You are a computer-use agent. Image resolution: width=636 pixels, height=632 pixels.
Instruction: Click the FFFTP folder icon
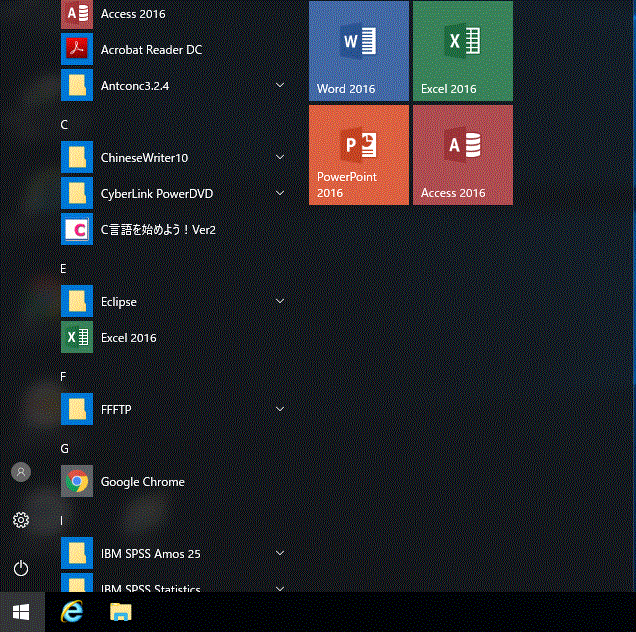click(77, 409)
